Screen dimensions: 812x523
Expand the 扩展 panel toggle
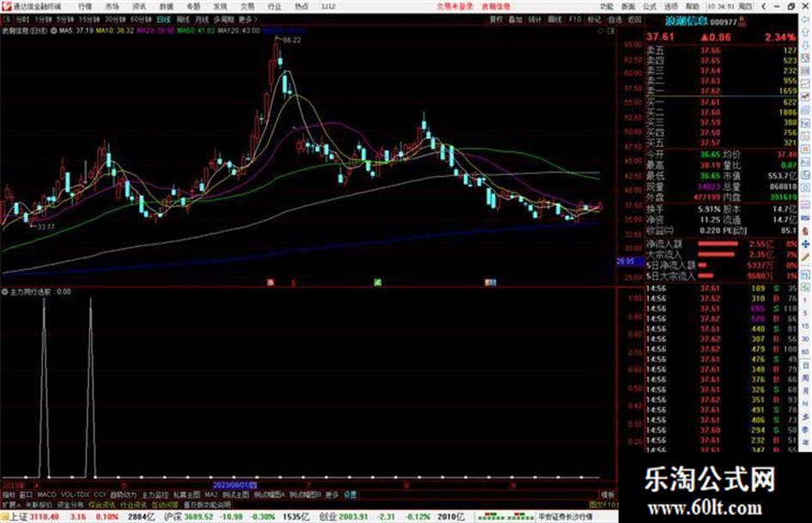(11, 504)
